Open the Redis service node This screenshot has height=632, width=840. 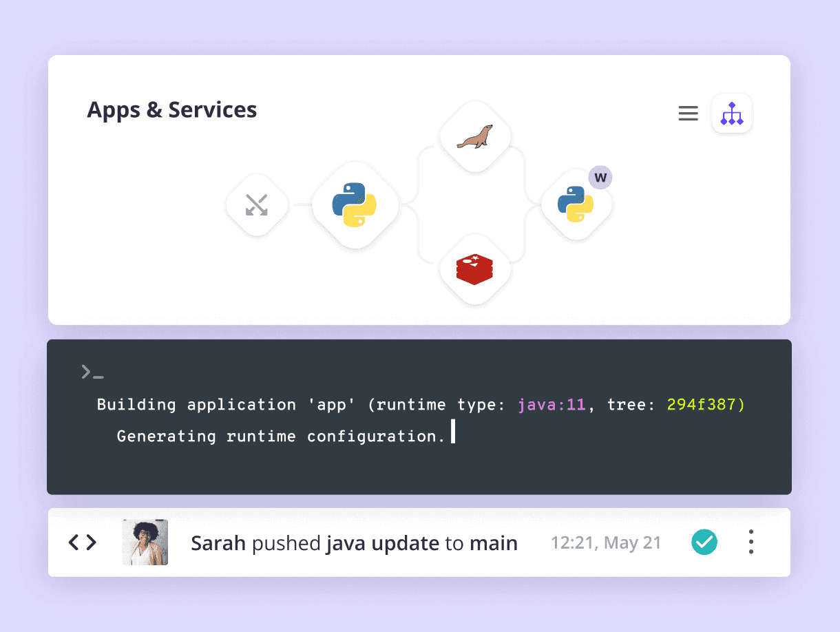tap(475, 269)
